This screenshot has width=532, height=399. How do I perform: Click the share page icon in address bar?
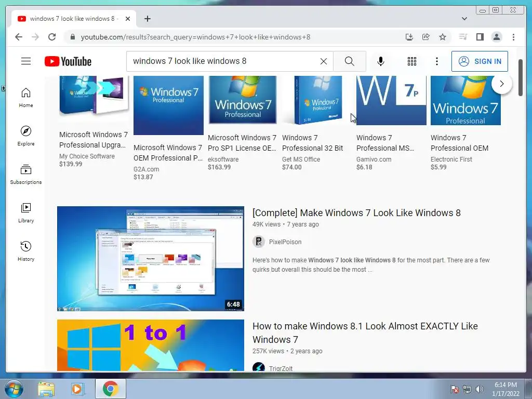click(x=426, y=37)
